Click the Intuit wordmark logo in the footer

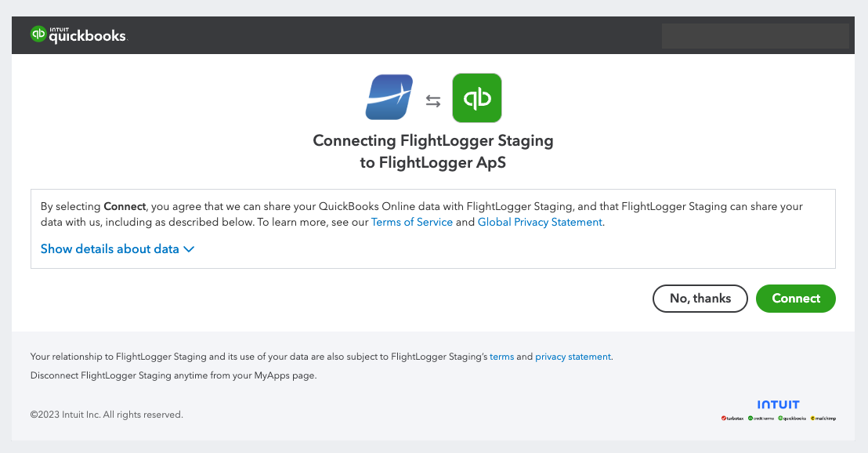click(778, 404)
